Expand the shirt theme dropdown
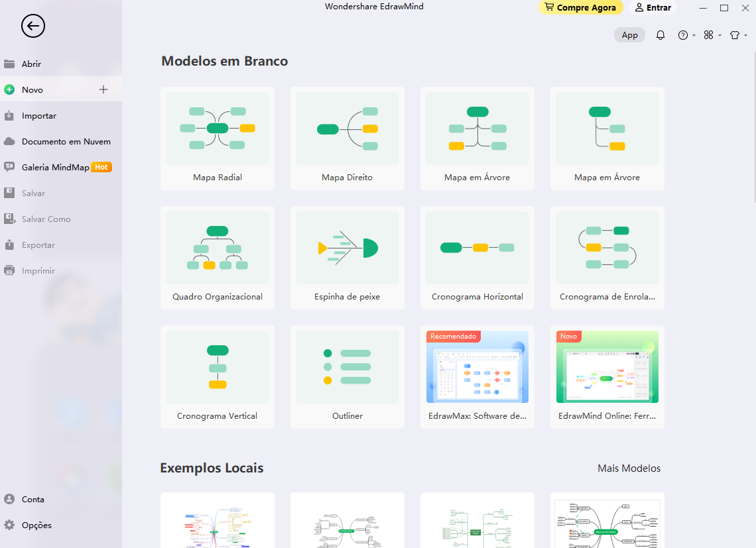The height and width of the screenshot is (548, 756). pos(737,35)
